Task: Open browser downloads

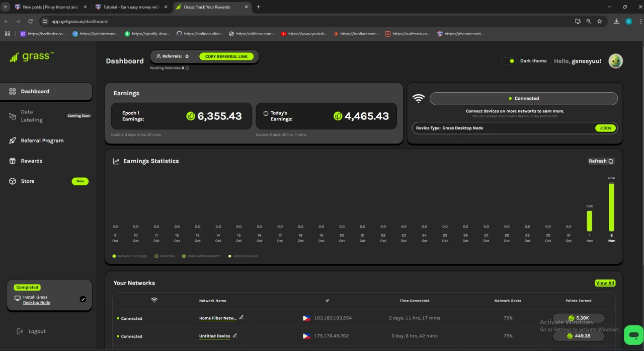Action: [617, 21]
